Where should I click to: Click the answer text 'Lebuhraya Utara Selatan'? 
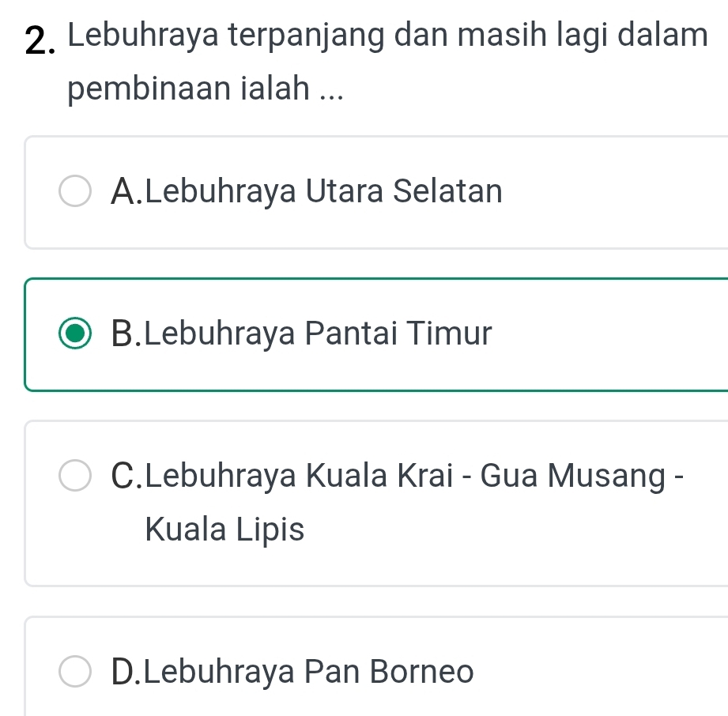pyautogui.click(x=324, y=191)
